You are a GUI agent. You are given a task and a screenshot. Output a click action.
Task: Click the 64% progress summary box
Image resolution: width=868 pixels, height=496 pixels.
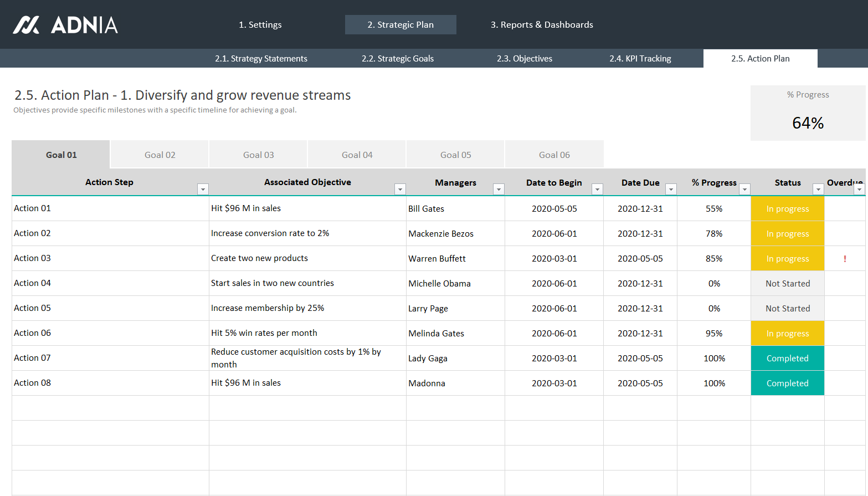point(808,114)
